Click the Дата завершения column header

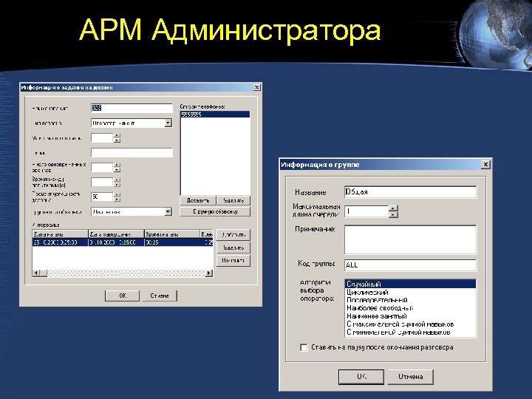point(116,234)
